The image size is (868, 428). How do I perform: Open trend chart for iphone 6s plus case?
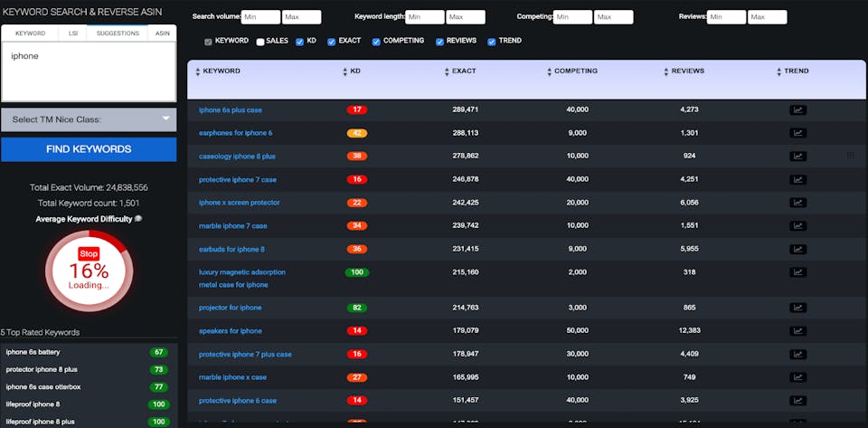[797, 109]
